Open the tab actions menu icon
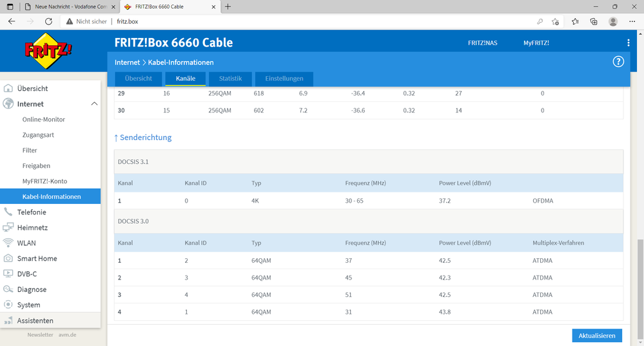 coord(10,6)
